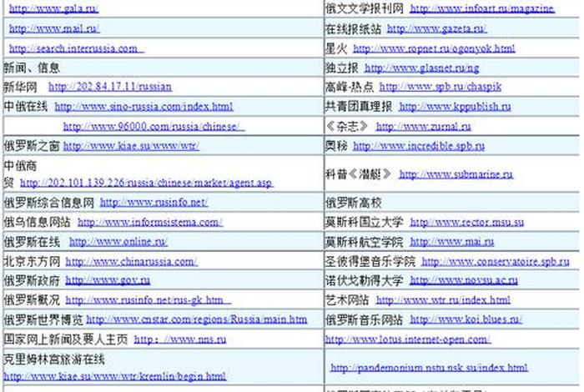Open the infoart.ru/magazine link
The image size is (584, 392).
[x=482, y=8]
